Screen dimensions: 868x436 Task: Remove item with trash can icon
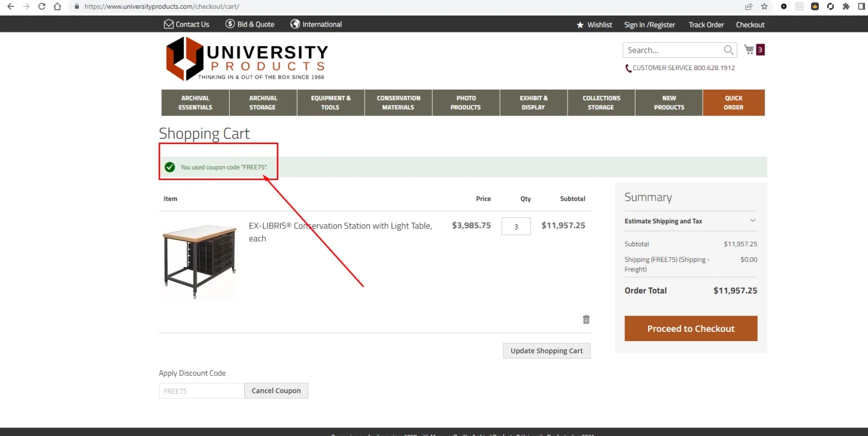click(586, 319)
